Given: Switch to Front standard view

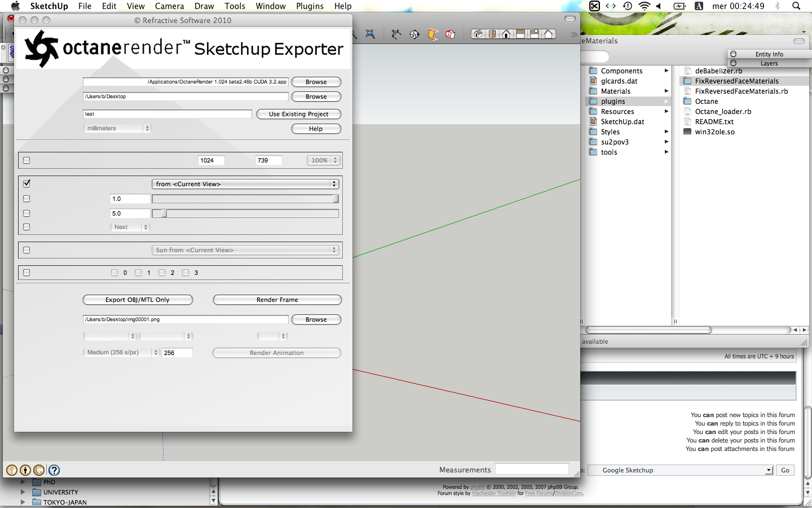Looking at the screenshot, I should tap(506, 34).
